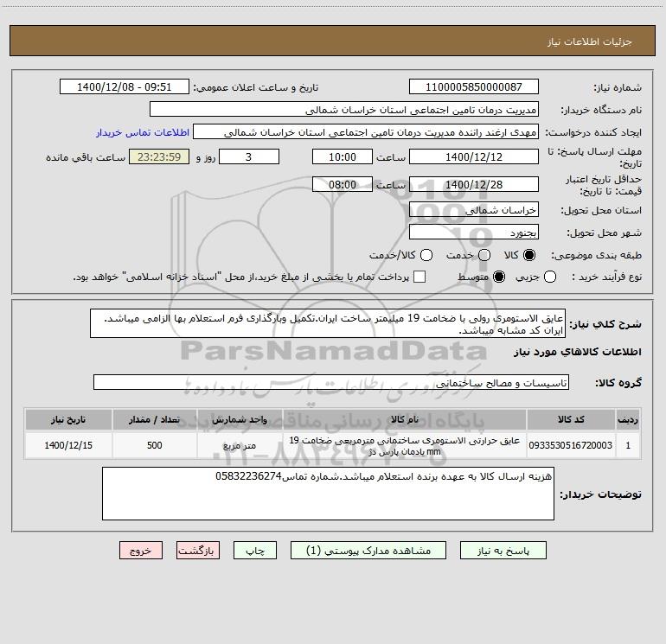Click the تعداد / مقدار column header

click(x=155, y=419)
